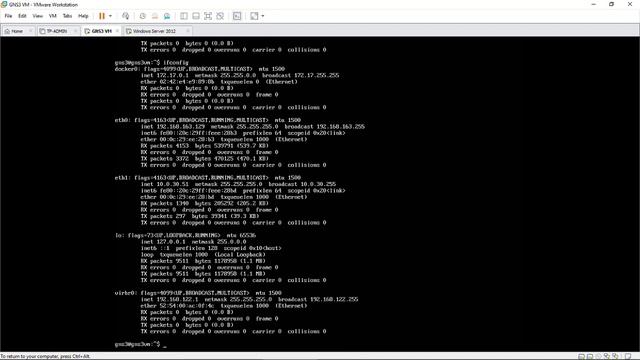Click the 'To return to your computer' status text
This screenshot has width=640, height=360.
[x=45, y=356]
